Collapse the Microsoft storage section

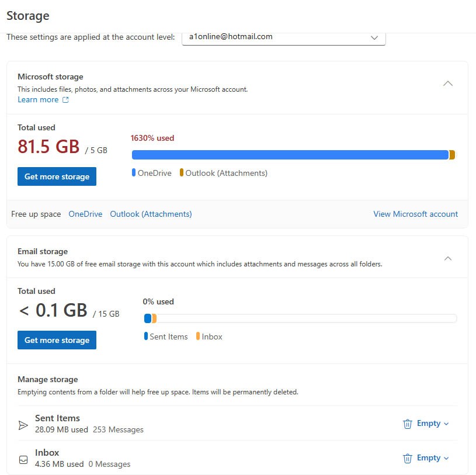click(x=448, y=84)
